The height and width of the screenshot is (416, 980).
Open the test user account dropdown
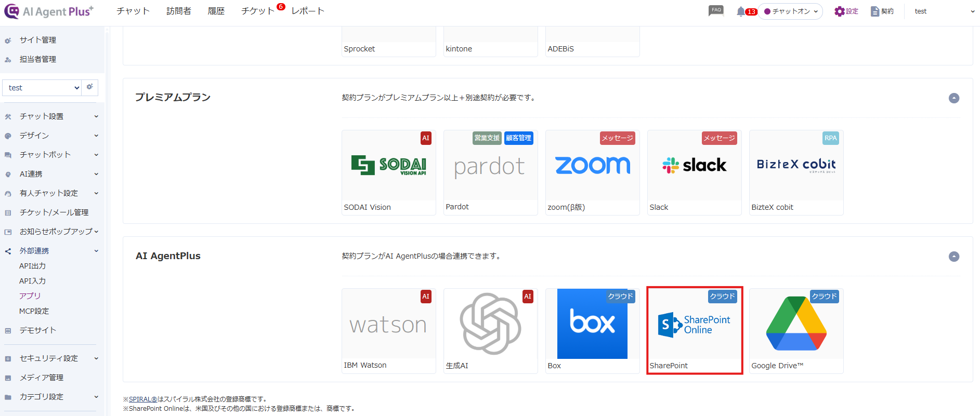tap(944, 11)
